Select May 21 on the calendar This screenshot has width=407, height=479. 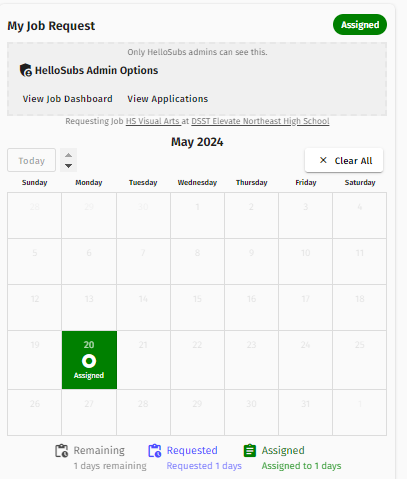[143, 360]
